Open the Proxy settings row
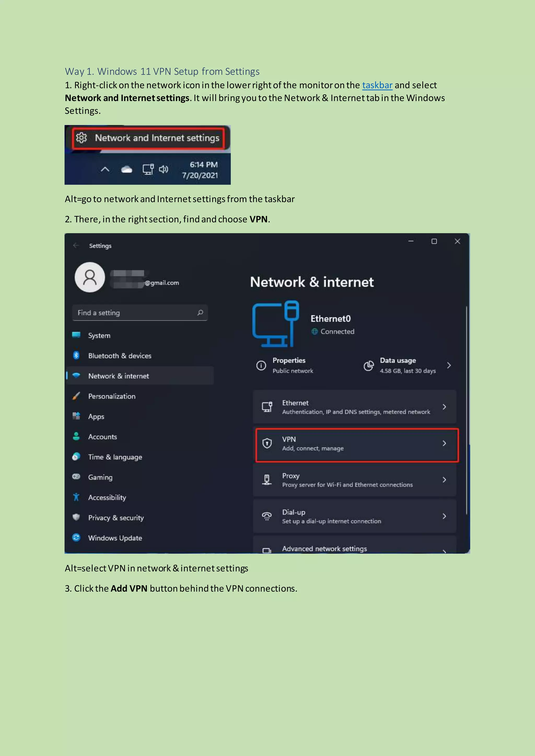This screenshot has height=756, width=535. pos(354,480)
